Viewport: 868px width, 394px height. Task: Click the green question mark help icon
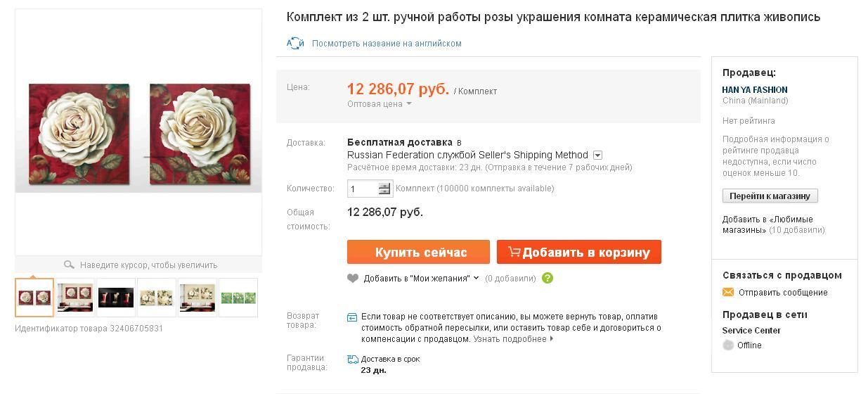(548, 278)
